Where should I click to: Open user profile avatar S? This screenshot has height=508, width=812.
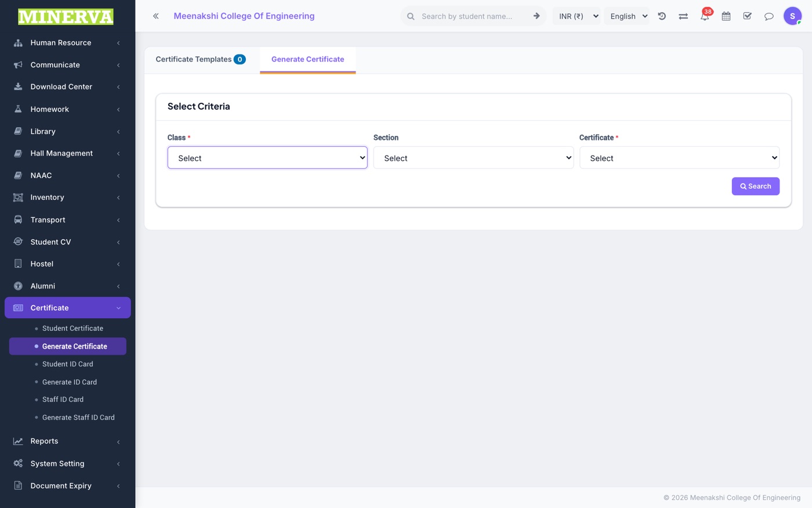792,16
